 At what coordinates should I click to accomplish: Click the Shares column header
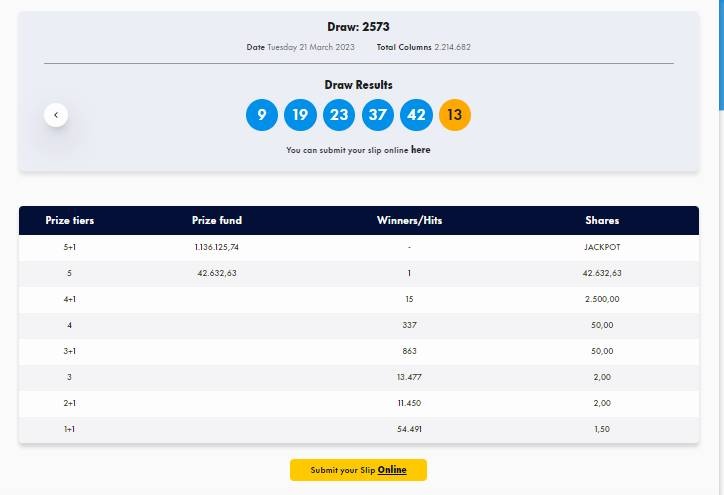602,220
